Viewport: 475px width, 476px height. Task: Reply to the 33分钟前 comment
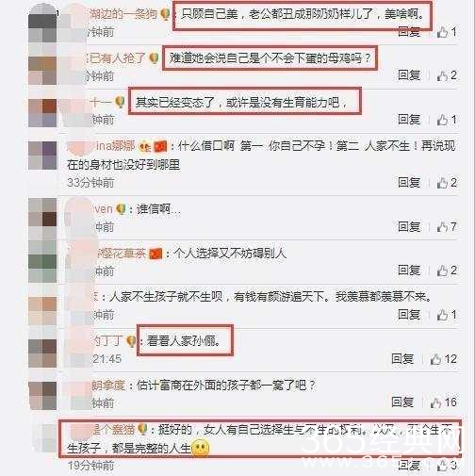(x=409, y=183)
